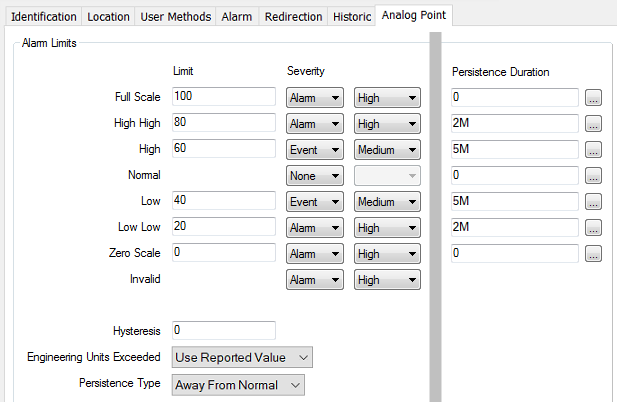Open ellipsis button for Zero Scale persistence
Image resolution: width=617 pixels, height=402 pixels.
tap(593, 254)
